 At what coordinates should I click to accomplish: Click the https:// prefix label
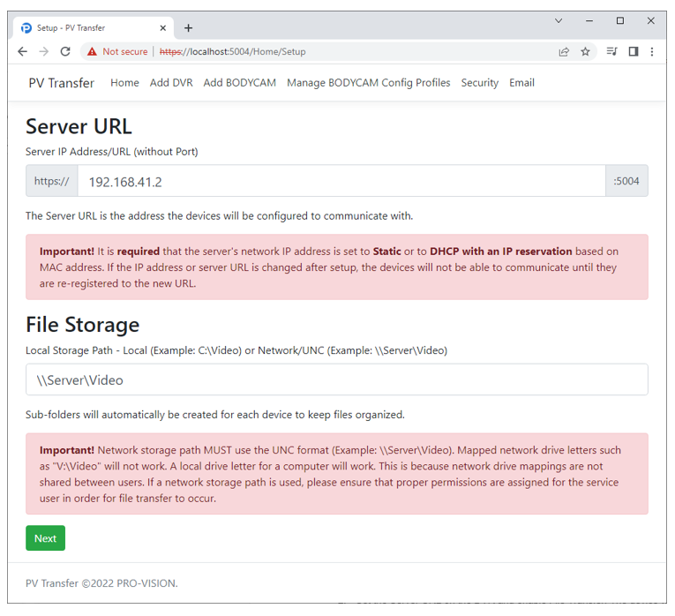point(52,181)
